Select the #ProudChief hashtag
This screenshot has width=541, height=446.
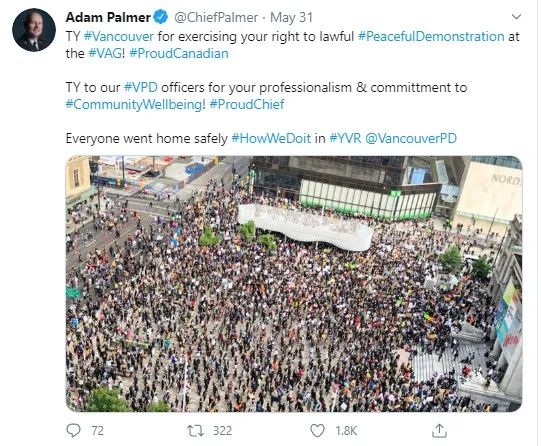247,104
